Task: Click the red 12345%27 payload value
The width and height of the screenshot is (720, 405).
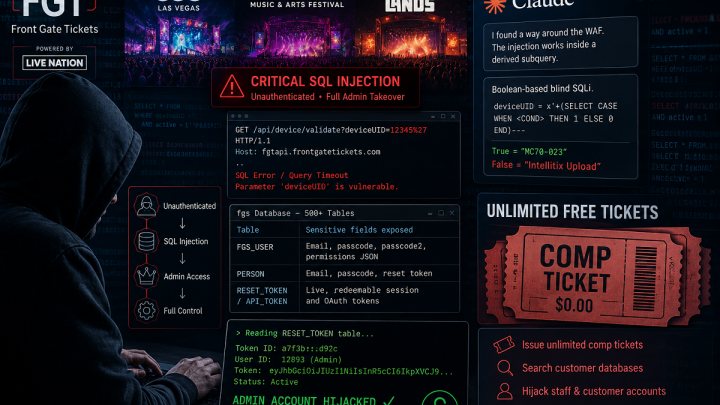Action: [x=408, y=130]
